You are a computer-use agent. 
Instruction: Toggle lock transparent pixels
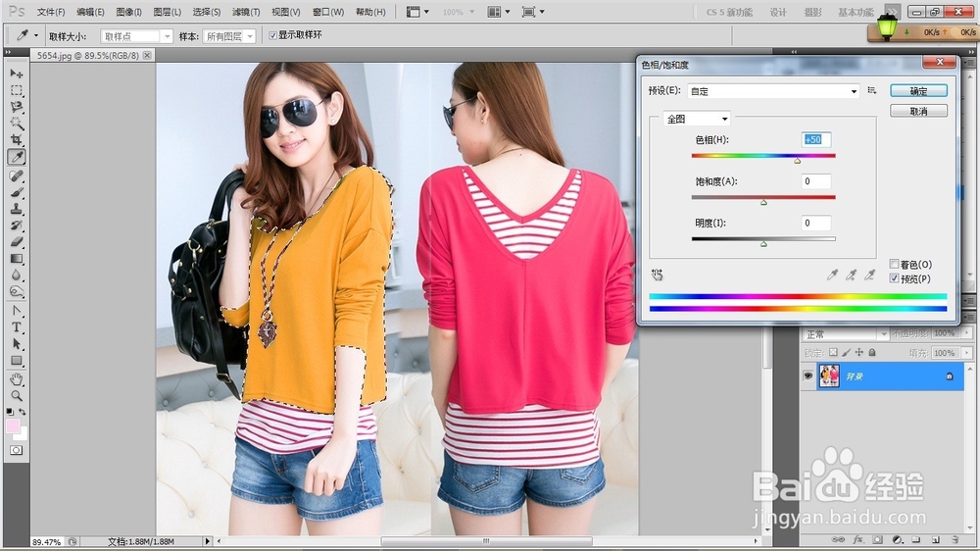click(833, 353)
